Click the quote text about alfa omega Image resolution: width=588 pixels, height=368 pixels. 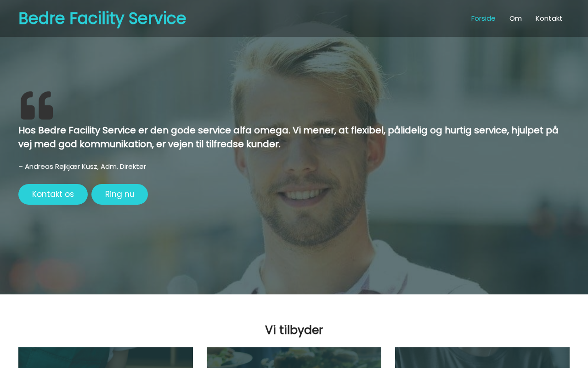click(288, 137)
